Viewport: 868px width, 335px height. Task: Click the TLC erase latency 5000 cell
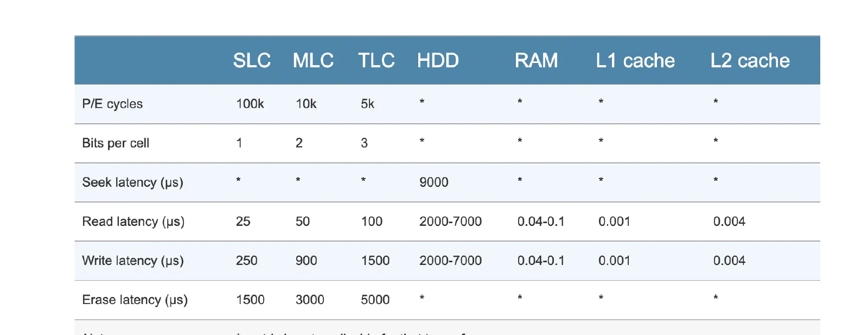(375, 300)
